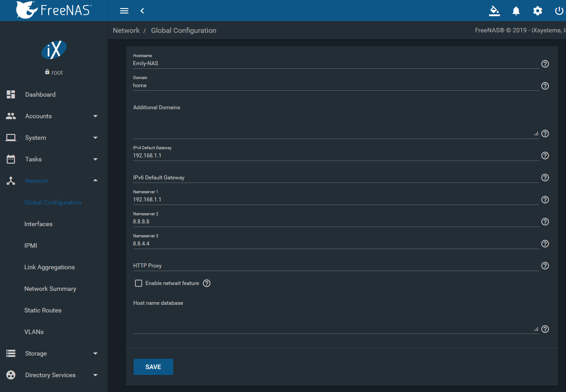Show help for Nameserver 3
566x392 pixels.
[545, 244]
